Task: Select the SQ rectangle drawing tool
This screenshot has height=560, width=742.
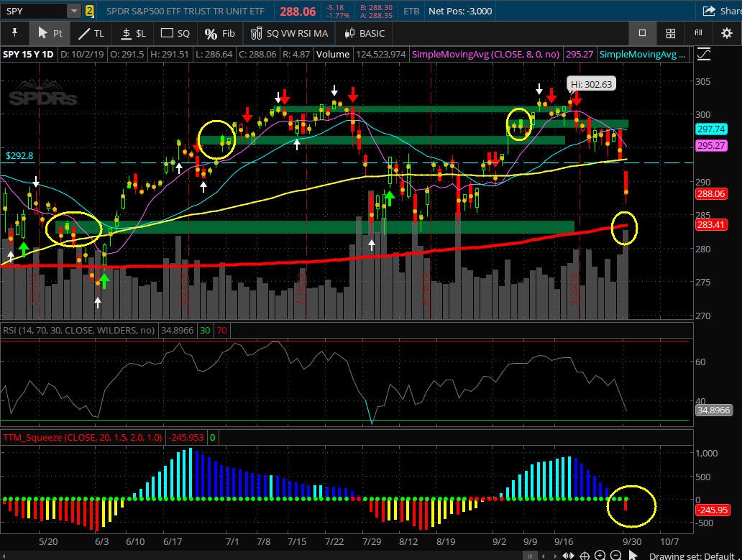Action: [175, 33]
